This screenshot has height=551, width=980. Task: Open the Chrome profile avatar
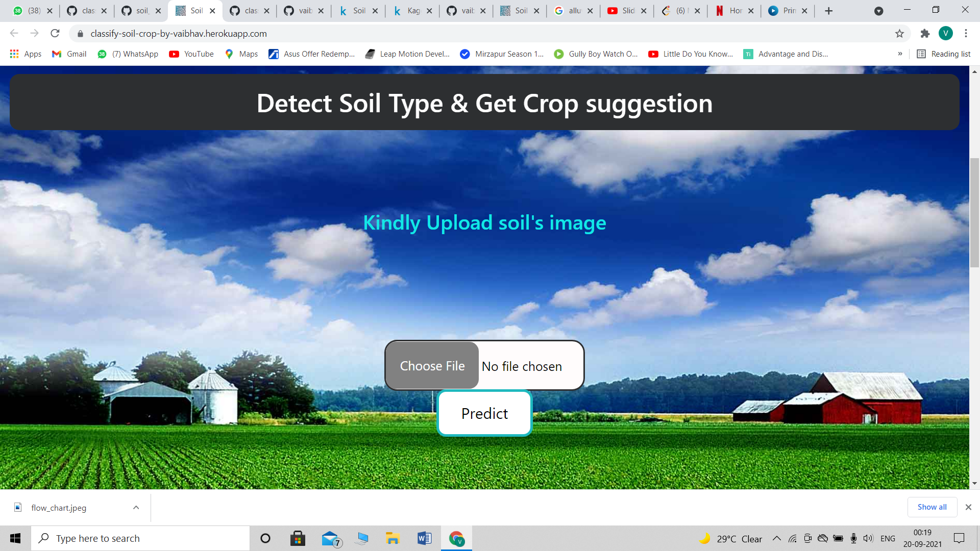coord(947,34)
